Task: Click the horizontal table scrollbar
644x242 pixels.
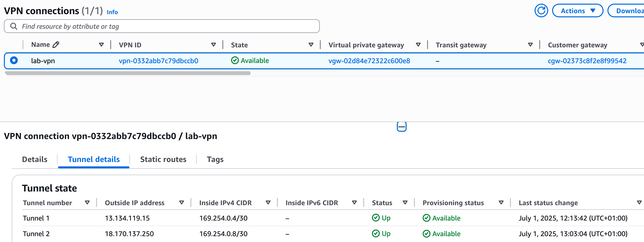Action: click(x=127, y=73)
